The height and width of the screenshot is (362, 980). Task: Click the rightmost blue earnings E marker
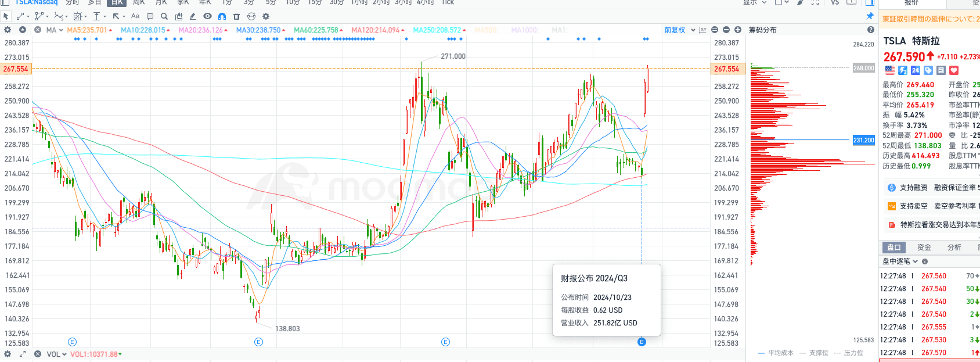click(642, 342)
